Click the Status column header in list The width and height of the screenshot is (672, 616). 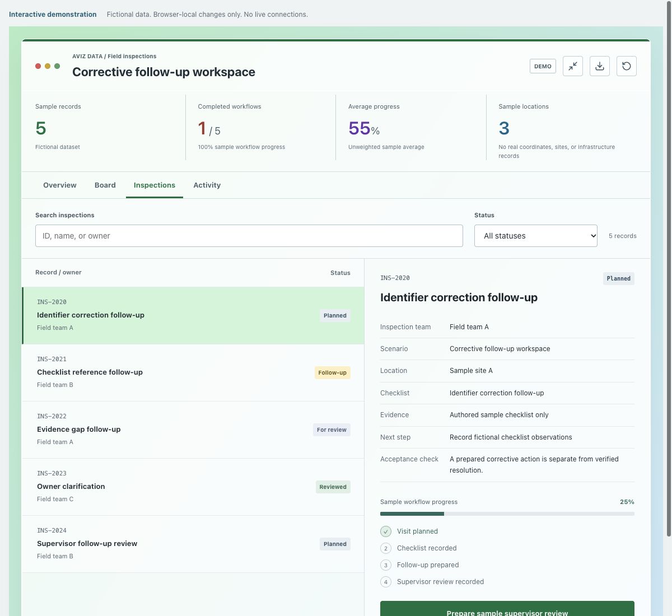click(340, 273)
